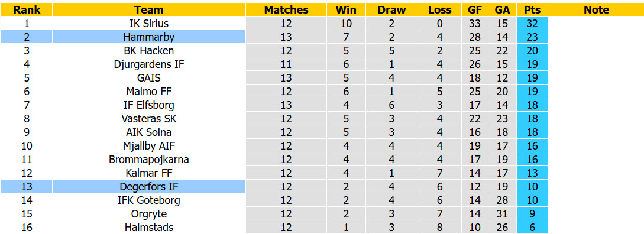
Task: Click the Matches column header
Action: [x=286, y=10]
